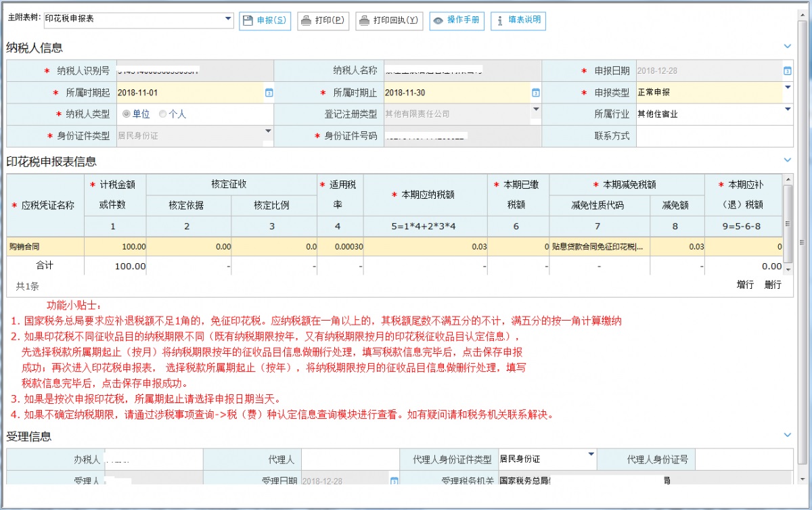Collapse the 印花税申报表信息 section
The height and width of the screenshot is (510, 812).
point(787,160)
